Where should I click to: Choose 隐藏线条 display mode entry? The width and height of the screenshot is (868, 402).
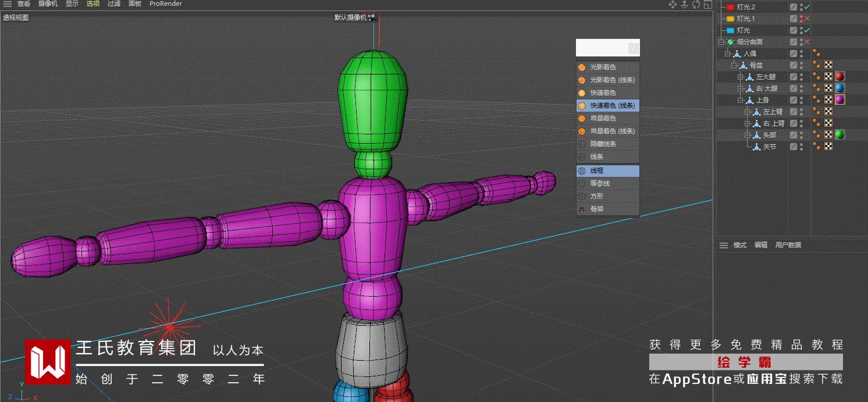[607, 144]
